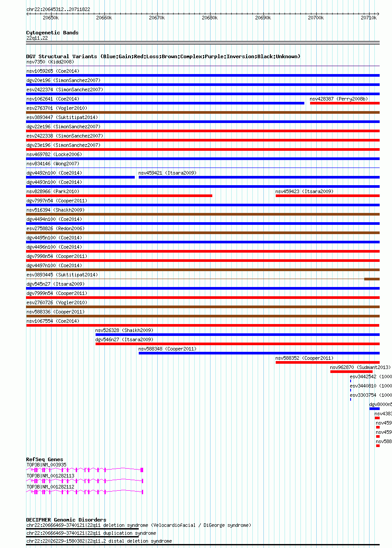The image size is (392, 548).
Task: Open variant nsv7350 (Kidd2008)
Action: pos(50,62)
